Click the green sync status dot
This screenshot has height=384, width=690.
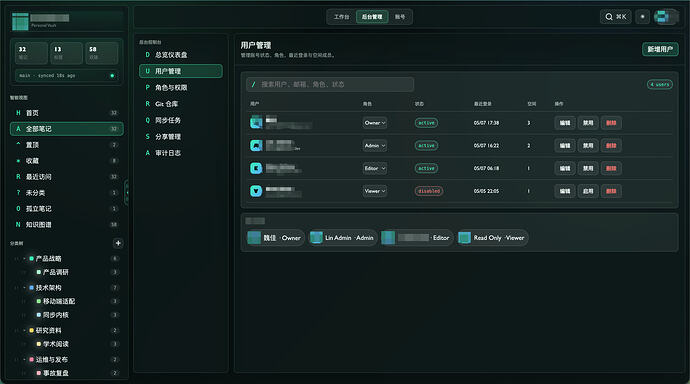112,76
